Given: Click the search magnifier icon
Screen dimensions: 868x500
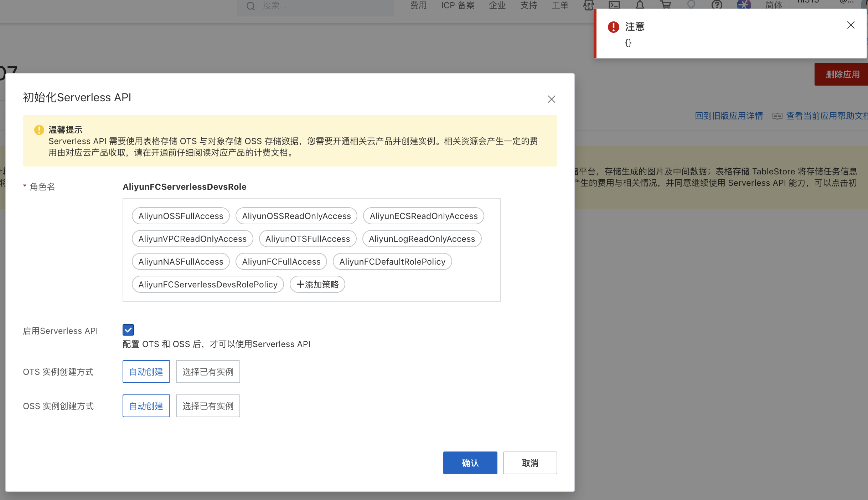Looking at the screenshot, I should 250,6.
